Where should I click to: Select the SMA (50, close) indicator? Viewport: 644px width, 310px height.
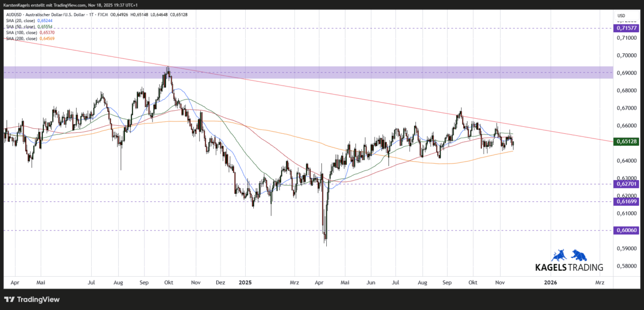[21, 26]
